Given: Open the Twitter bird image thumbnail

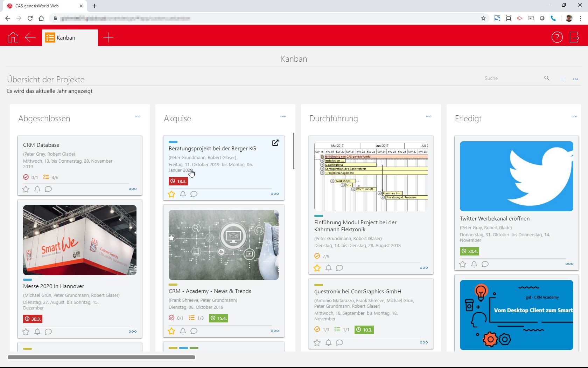Looking at the screenshot, I should pyautogui.click(x=517, y=176).
